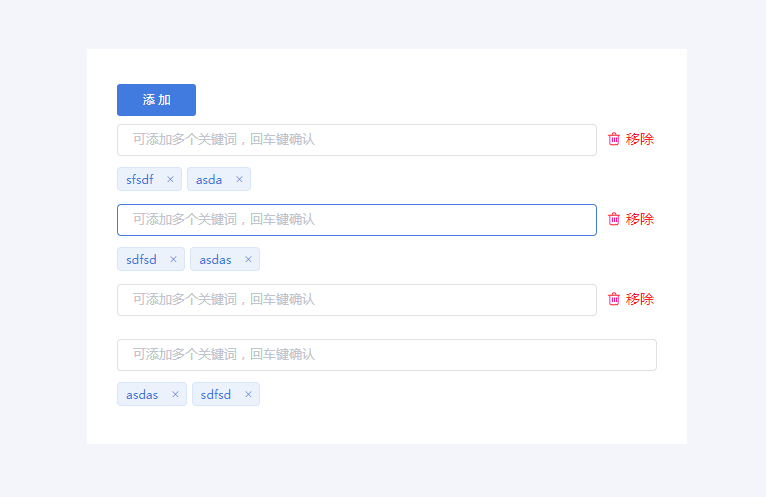Close the sdfsd tag in the bottom tag row
Viewport: 766px width, 497px height.
click(248, 394)
